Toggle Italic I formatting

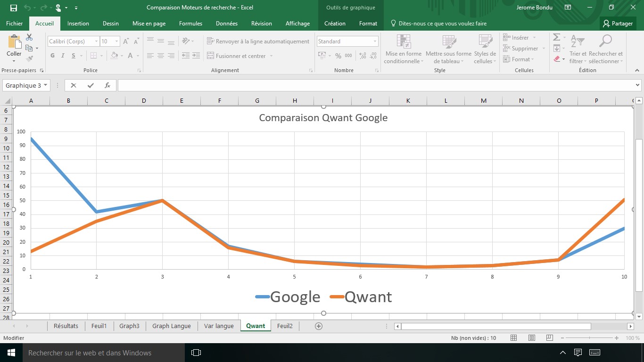(x=63, y=56)
